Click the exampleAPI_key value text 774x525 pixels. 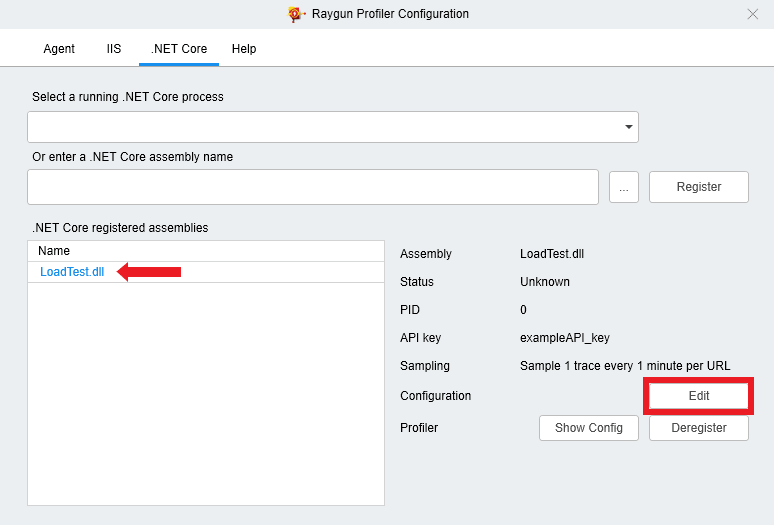(565, 338)
